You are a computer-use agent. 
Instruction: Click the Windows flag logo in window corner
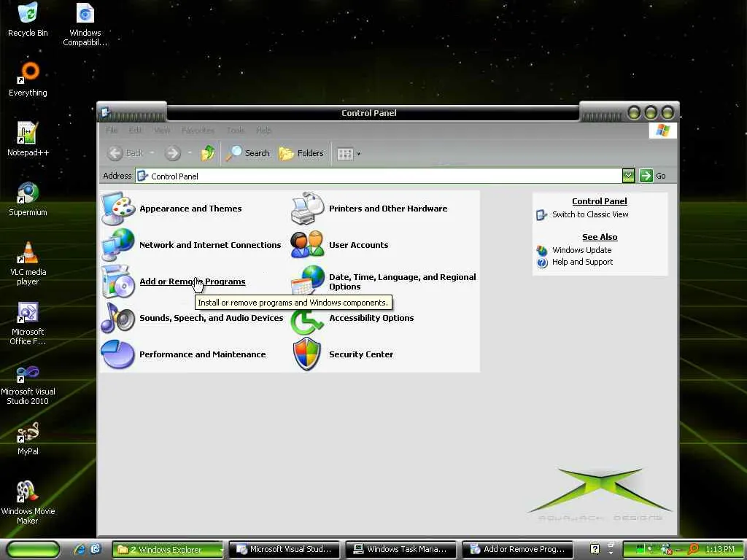[662, 130]
